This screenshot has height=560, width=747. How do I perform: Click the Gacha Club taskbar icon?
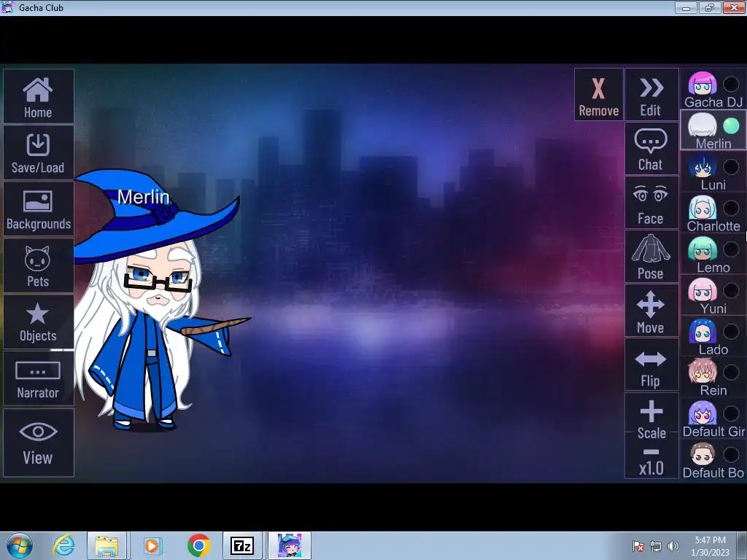pos(289,545)
